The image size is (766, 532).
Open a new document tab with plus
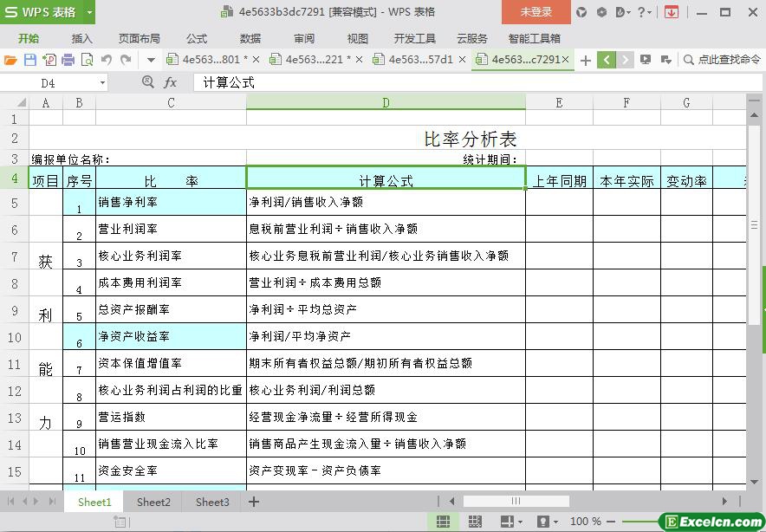click(586, 60)
